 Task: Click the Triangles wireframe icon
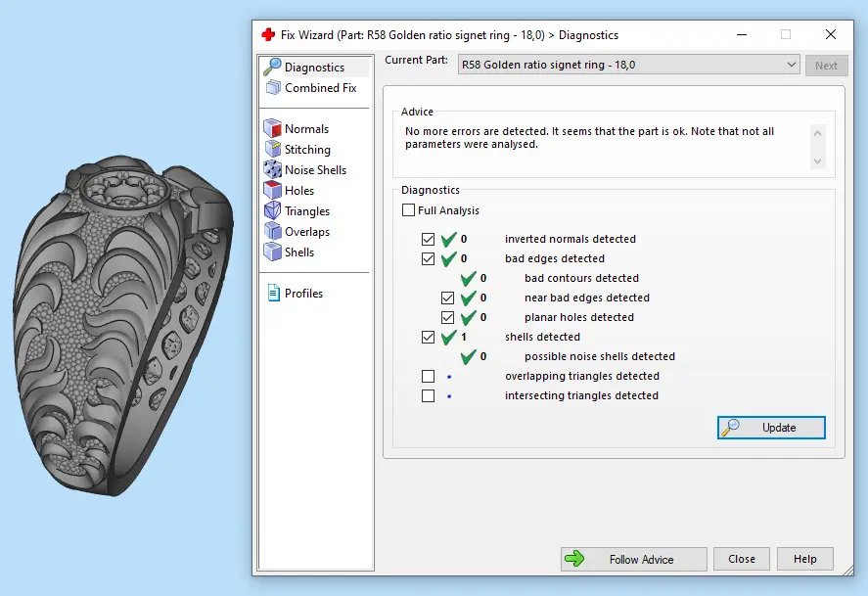pos(272,210)
